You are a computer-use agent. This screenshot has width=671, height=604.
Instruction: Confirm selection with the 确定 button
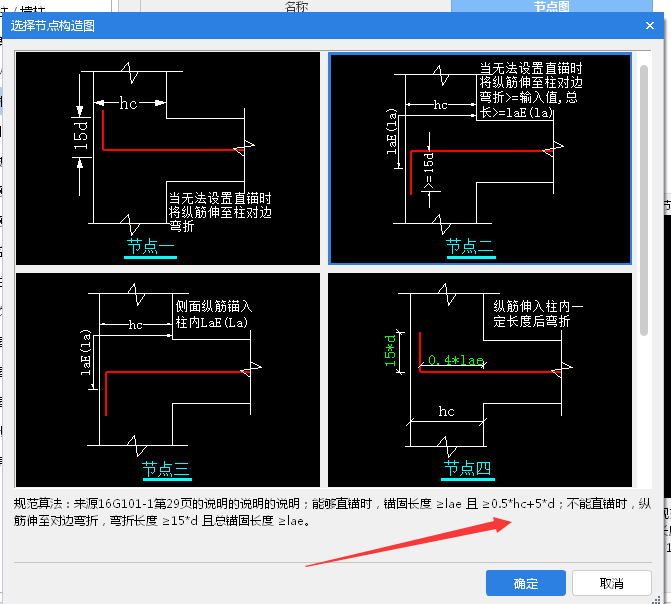tap(526, 583)
